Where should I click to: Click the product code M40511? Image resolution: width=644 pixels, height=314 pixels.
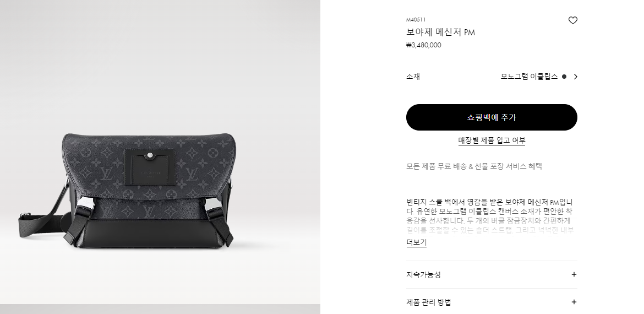(416, 19)
